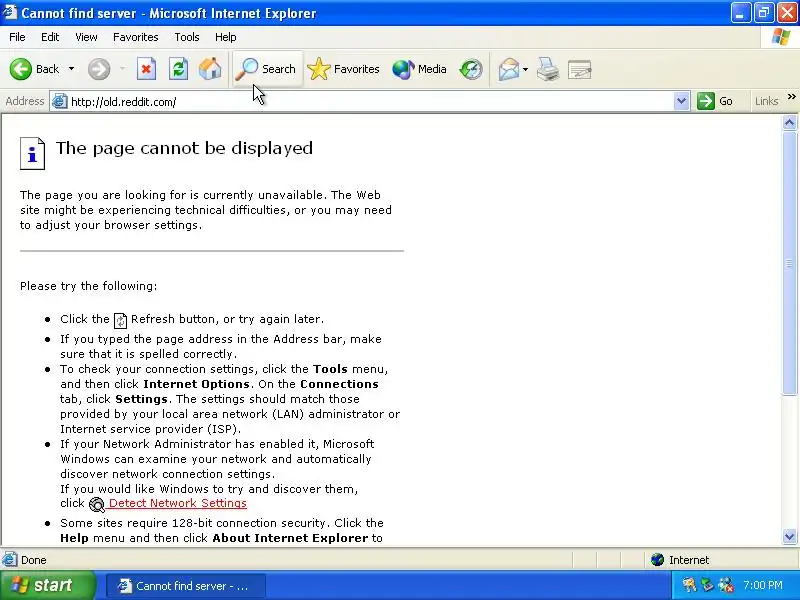This screenshot has width=800, height=600.
Task: Click the IE icon in title bar
Action: tap(10, 12)
